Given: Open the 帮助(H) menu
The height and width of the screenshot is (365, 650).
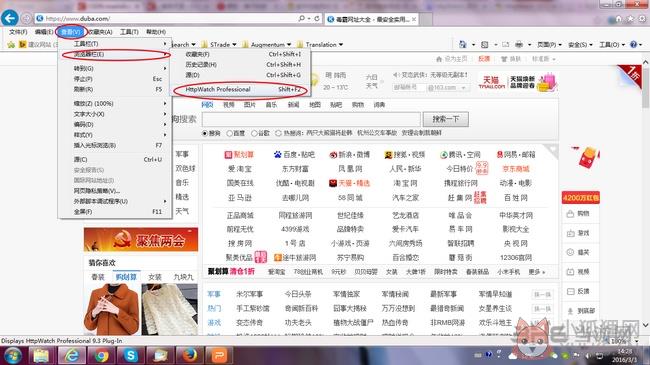Looking at the screenshot, I should point(155,32).
